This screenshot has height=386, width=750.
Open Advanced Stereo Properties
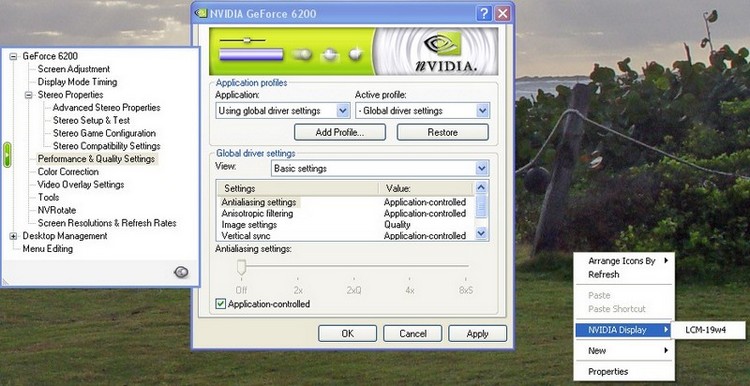click(x=107, y=108)
